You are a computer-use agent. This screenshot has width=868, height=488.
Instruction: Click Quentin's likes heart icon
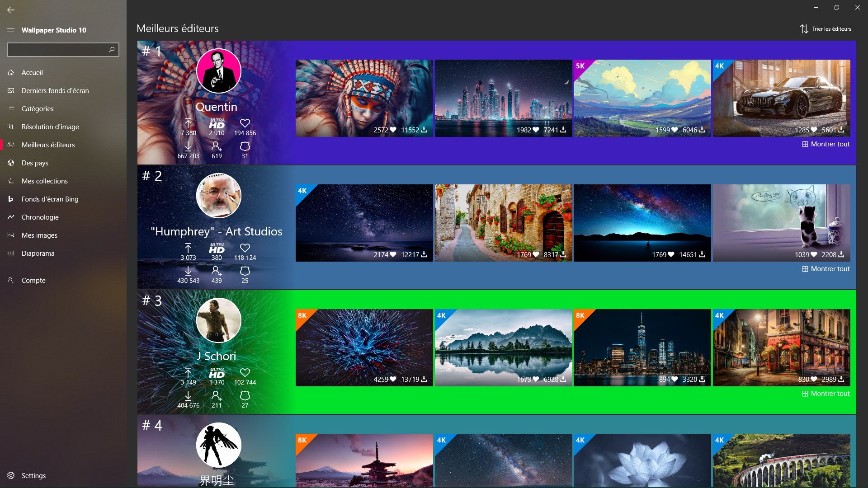[x=245, y=123]
